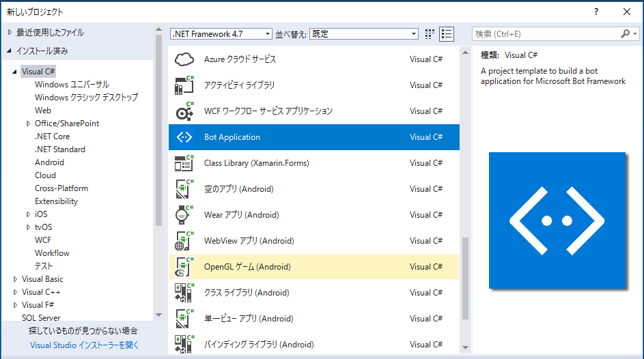The image size is (644, 359).
Task: Expand the Visual F# node
Action: click(x=15, y=305)
